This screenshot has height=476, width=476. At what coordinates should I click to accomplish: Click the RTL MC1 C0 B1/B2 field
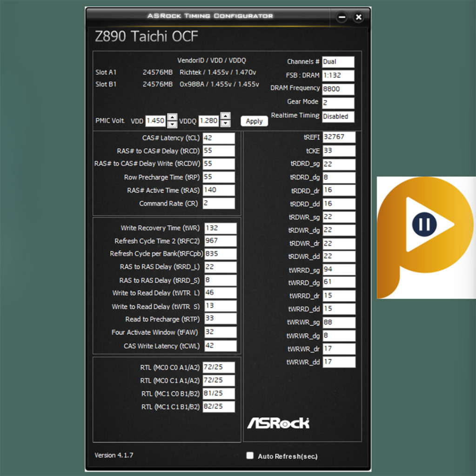(219, 393)
